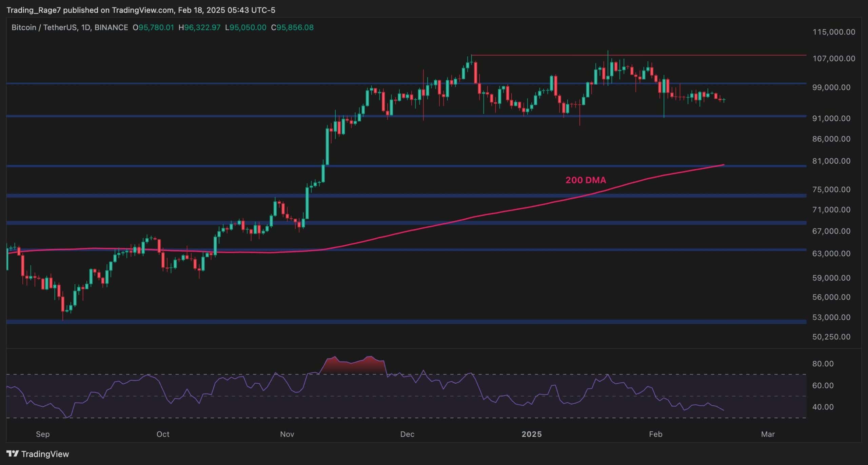868x465 pixels.
Task: Click the Oct label on time axis
Action: (x=163, y=434)
